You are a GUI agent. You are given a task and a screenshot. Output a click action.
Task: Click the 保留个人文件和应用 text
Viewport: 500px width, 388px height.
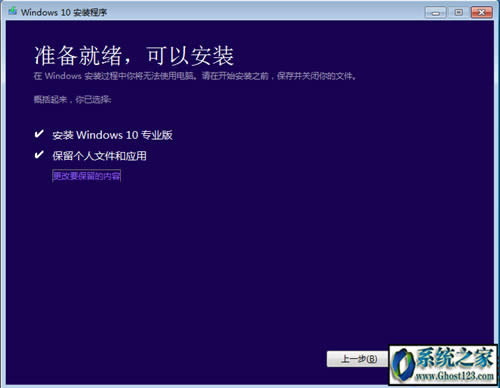click(99, 156)
